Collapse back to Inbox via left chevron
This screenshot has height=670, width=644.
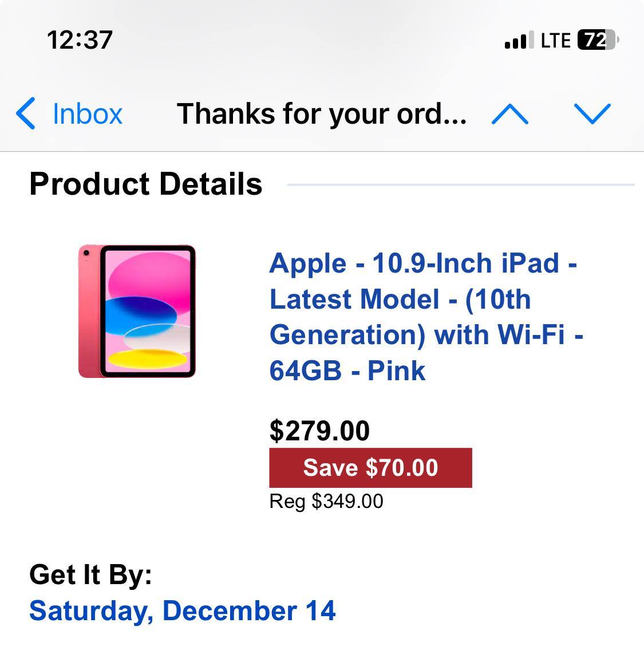[x=26, y=113]
